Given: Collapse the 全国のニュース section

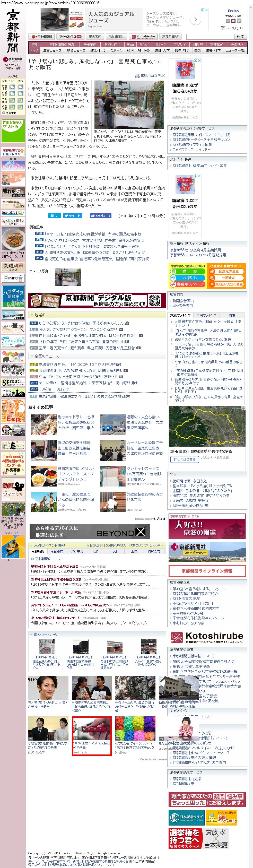Looking at the screenshot, I should tap(32, 356).
